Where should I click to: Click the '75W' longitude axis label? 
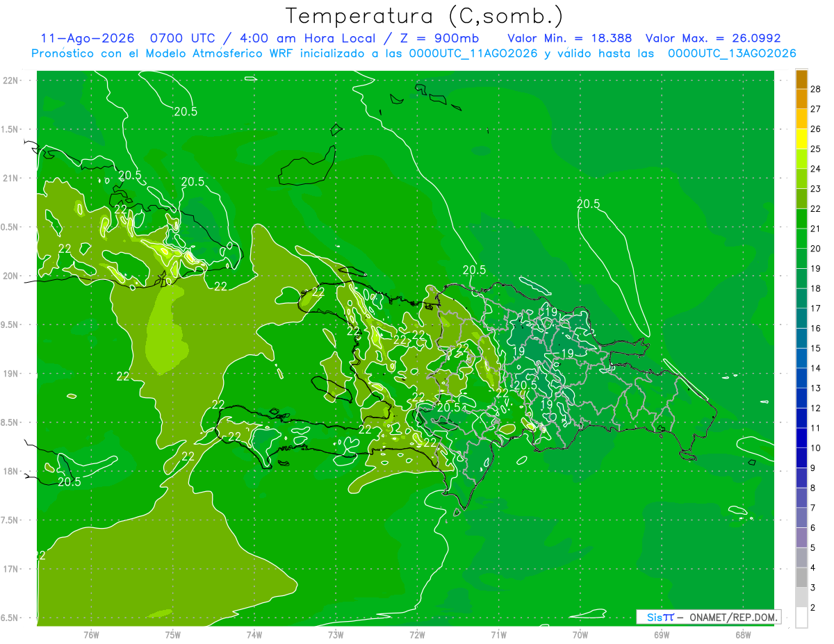coord(172,635)
